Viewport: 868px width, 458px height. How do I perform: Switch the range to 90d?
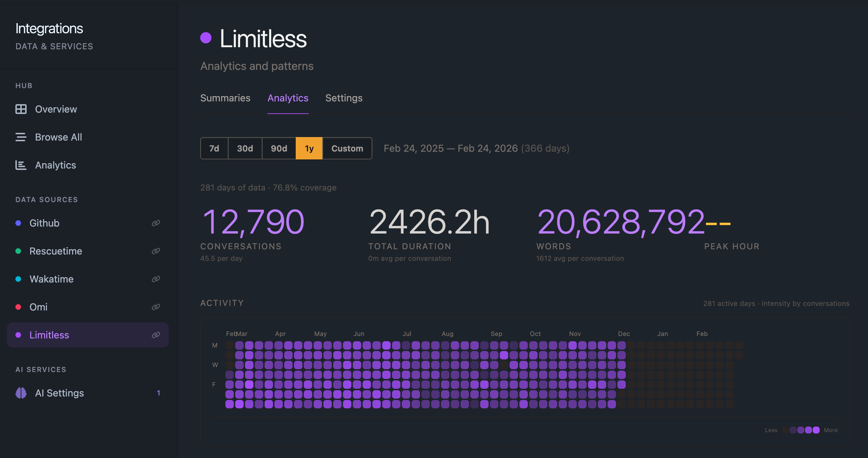279,148
